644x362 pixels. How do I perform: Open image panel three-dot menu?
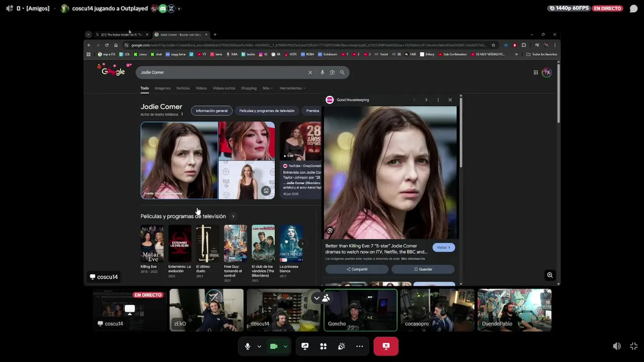pyautogui.click(x=438, y=100)
